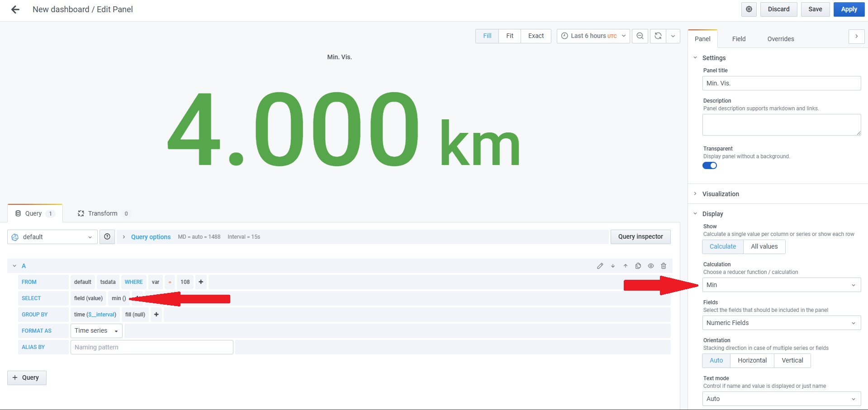Disable the Transparent background switch
Screen dimensions: 868x410
coord(709,165)
